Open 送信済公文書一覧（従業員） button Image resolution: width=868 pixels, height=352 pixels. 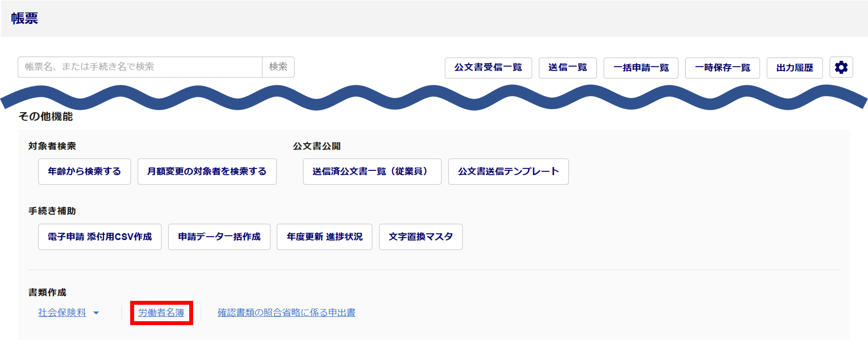coord(372,172)
